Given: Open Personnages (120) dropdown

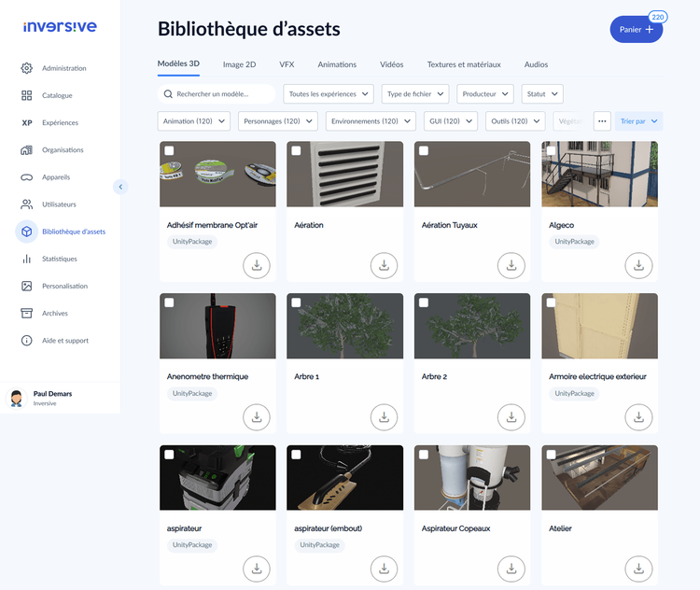Looking at the screenshot, I should 278,121.
